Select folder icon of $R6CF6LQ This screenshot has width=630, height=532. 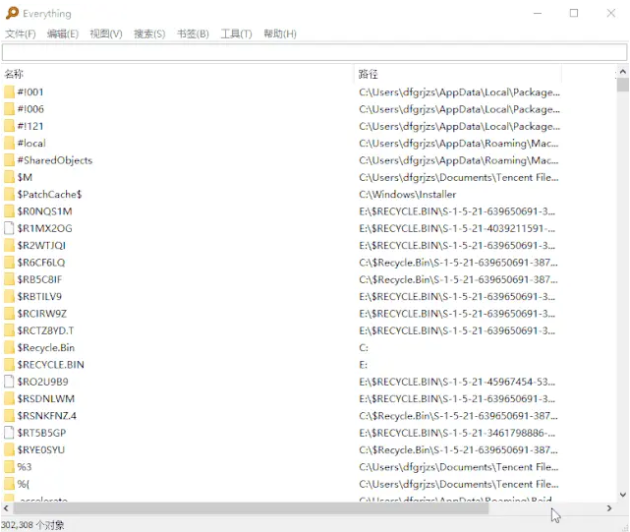(9, 262)
